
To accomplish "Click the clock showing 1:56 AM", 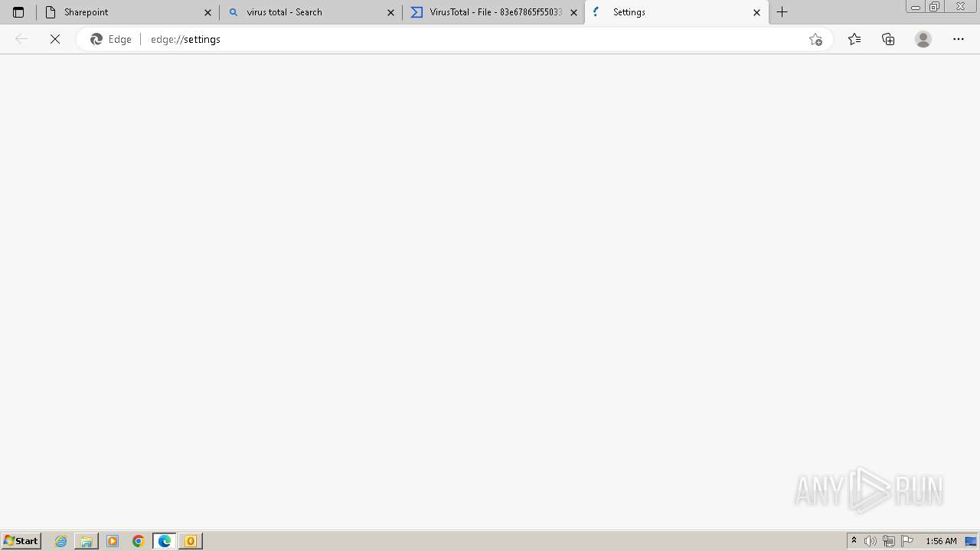I will pos(941,541).
